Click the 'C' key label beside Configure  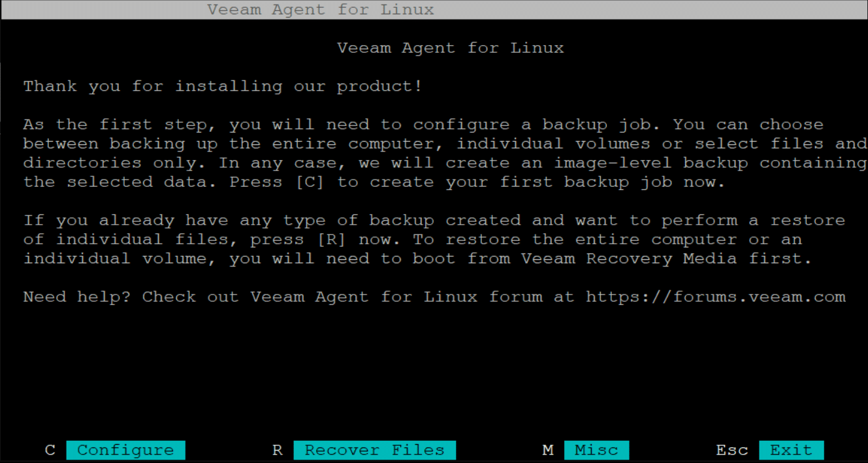pos(50,450)
